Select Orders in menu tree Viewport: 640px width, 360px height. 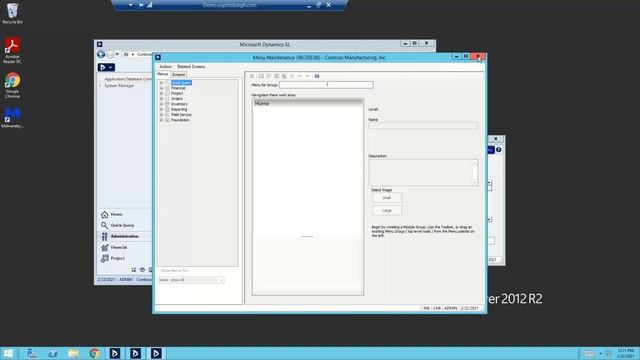click(x=177, y=99)
